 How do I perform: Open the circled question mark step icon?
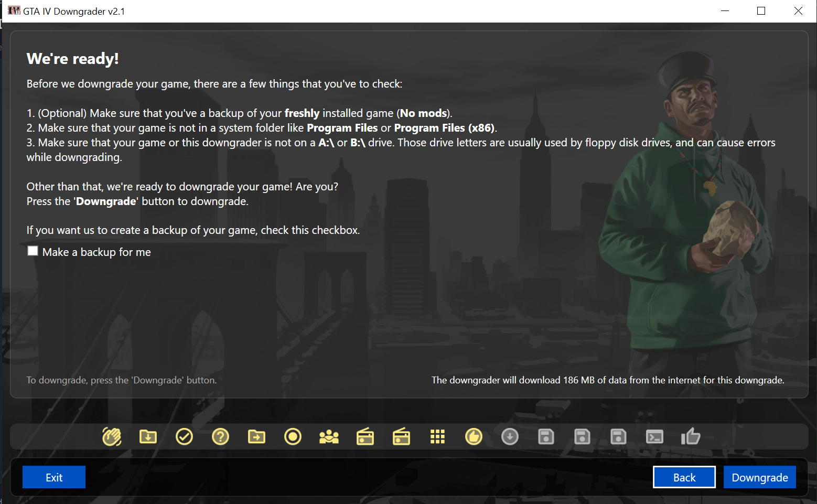[220, 436]
